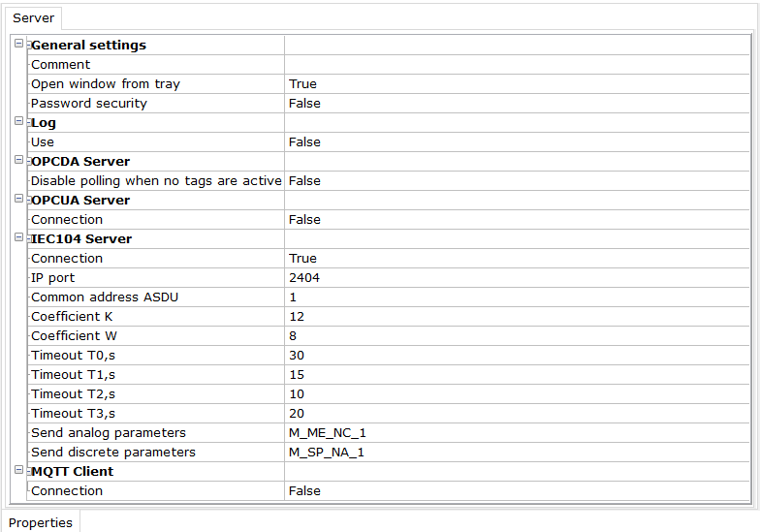Select the MQTT Client Connection label
Image resolution: width=761 pixels, height=532 pixels.
(67, 491)
